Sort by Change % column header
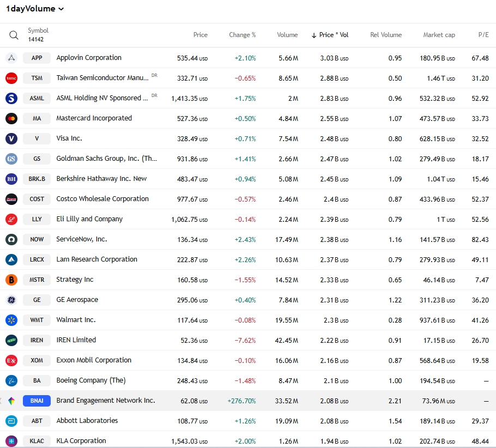Image resolution: width=496 pixels, height=448 pixels. tap(243, 35)
